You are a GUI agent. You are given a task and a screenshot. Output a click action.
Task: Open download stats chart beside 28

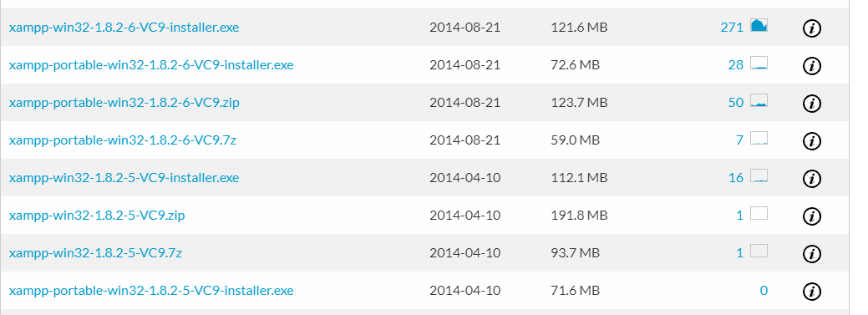759,63
